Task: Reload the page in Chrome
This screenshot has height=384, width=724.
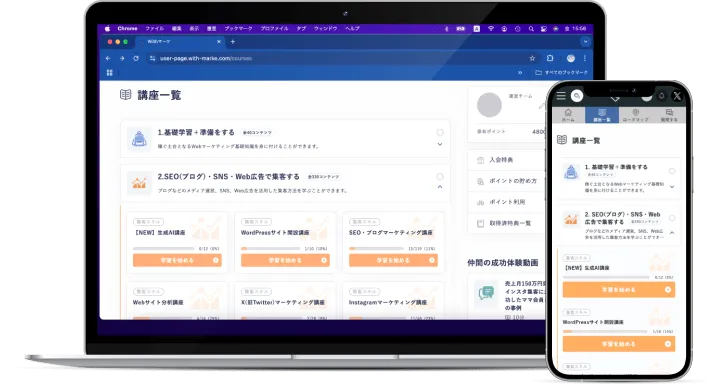Action: point(136,58)
